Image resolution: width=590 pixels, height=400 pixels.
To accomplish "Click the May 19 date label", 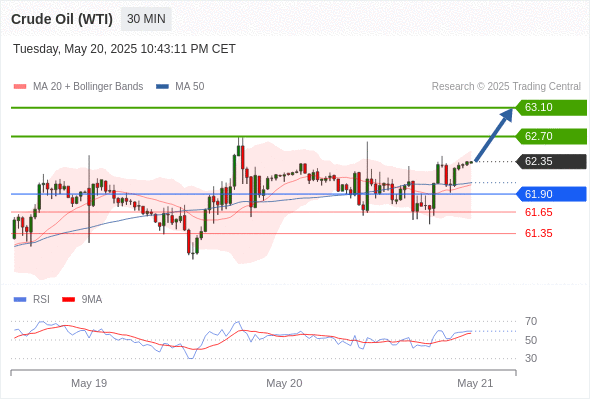I will [x=89, y=383].
